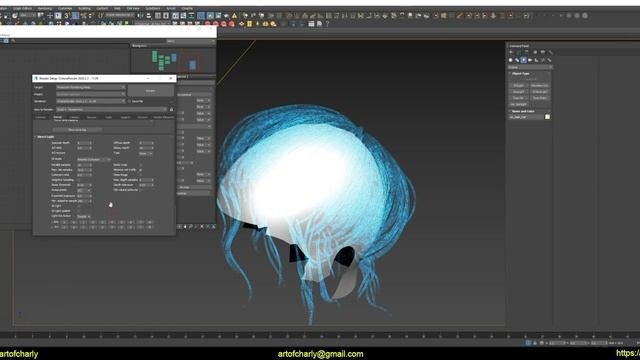
Task: Open the Display tab in Command Panel
Action: [543, 52]
